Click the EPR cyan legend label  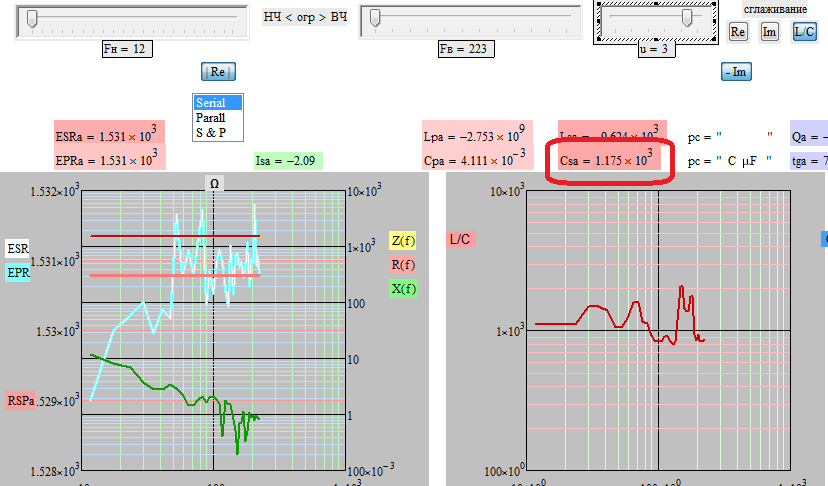pyautogui.click(x=17, y=273)
